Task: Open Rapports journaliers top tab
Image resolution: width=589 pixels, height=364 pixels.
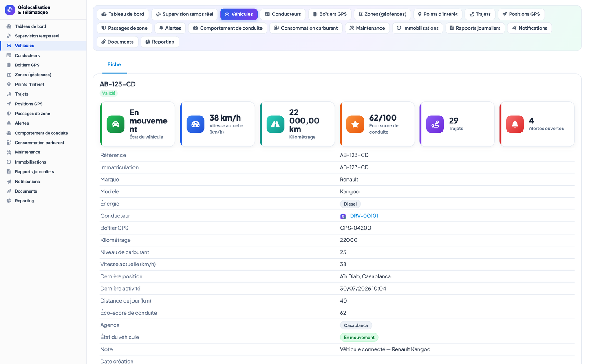Action: (475, 28)
